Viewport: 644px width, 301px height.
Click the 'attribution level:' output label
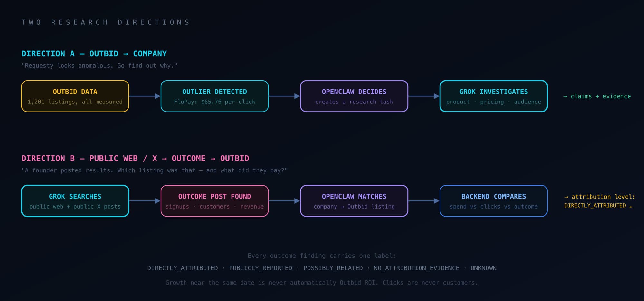[x=600, y=197]
